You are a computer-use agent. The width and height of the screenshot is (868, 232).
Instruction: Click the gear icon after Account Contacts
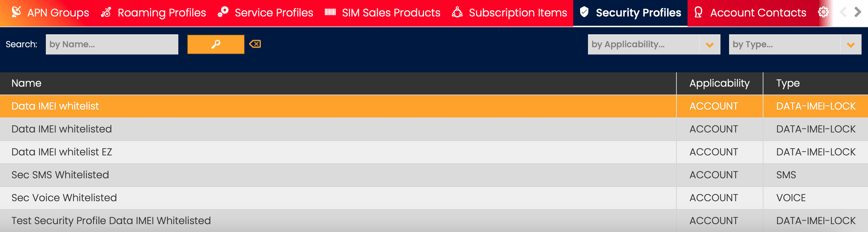pyautogui.click(x=823, y=13)
